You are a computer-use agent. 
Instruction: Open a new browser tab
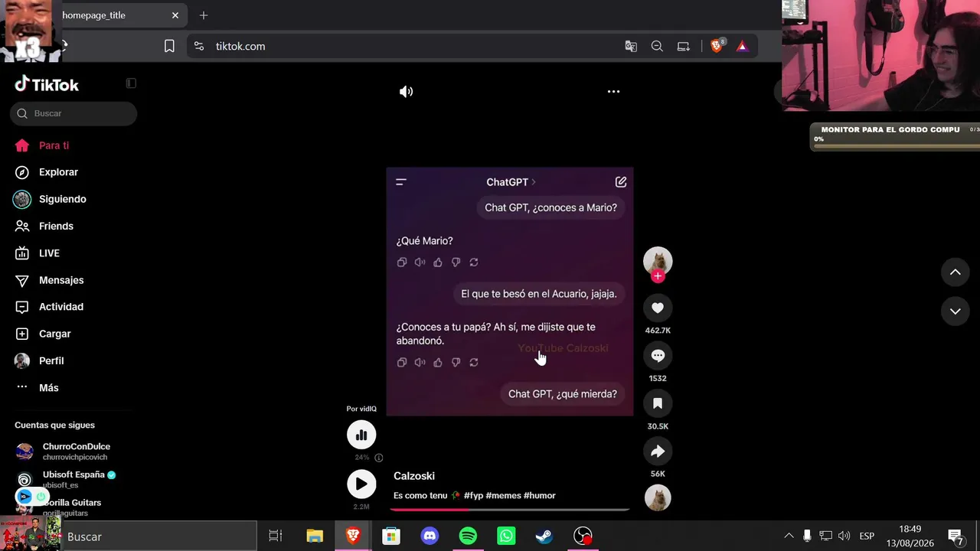(x=204, y=15)
